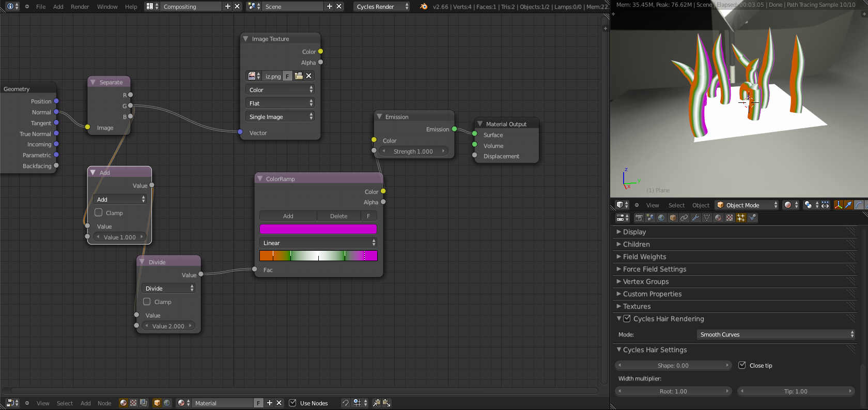Switch to the World properties tab
868x410 pixels.
click(661, 218)
